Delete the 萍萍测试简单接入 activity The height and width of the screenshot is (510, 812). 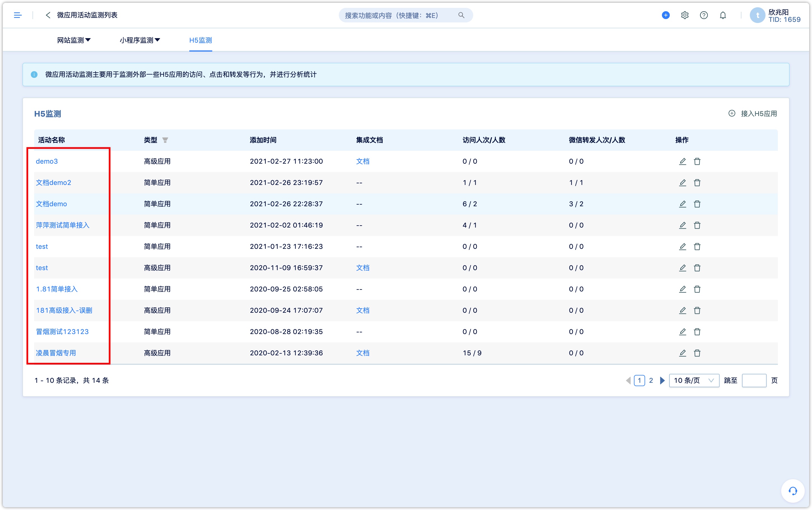697,225
